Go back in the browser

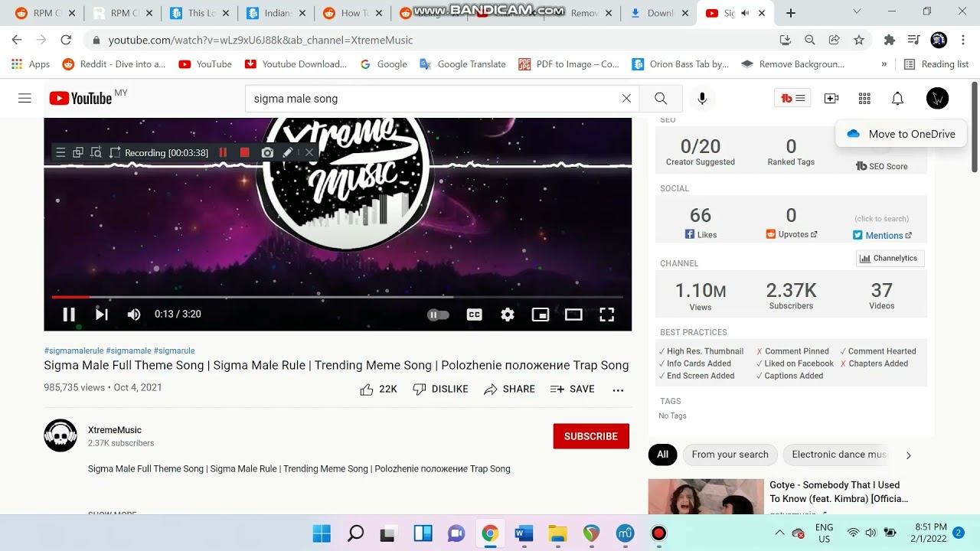(x=17, y=40)
